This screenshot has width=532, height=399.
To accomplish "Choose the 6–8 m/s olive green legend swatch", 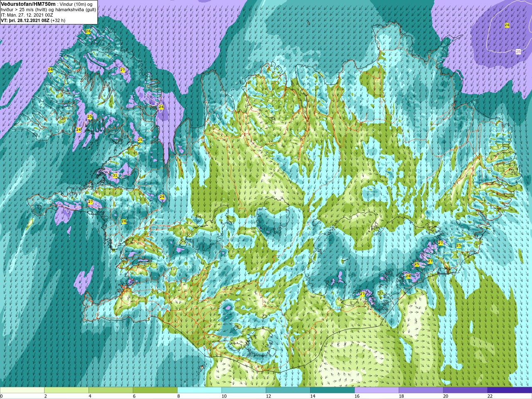I will [x=155, y=390].
